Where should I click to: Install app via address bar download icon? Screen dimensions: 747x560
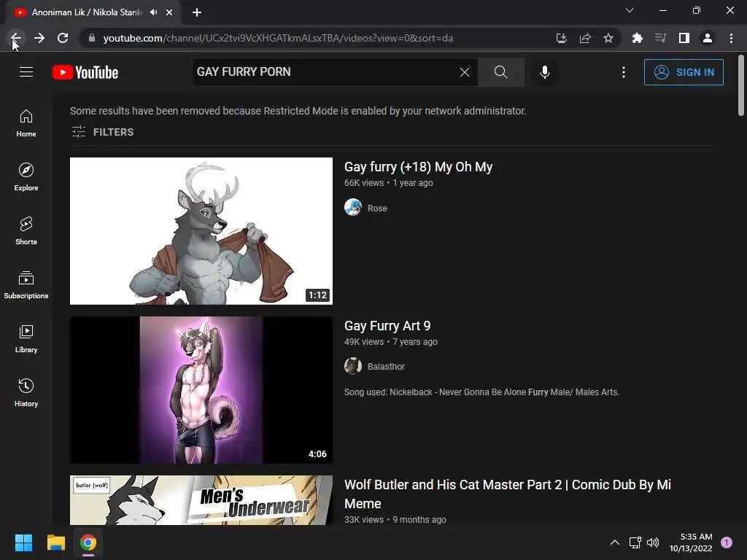point(562,38)
